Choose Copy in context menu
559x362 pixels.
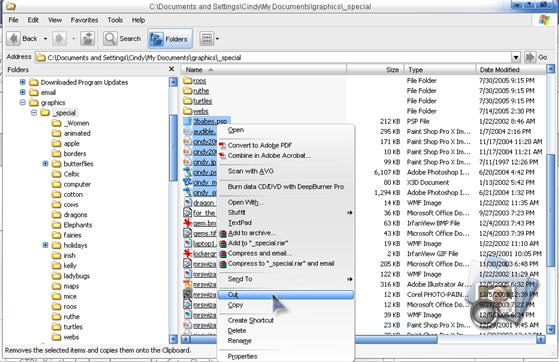[x=235, y=305]
